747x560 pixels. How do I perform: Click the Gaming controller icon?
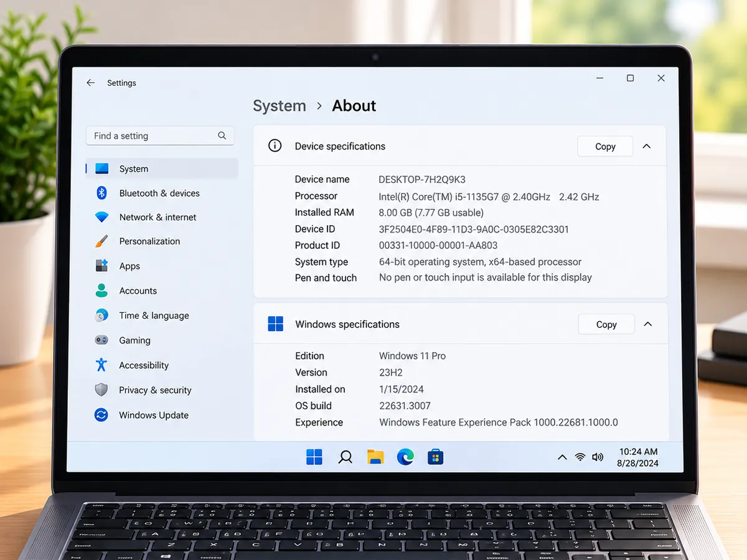[x=101, y=340]
